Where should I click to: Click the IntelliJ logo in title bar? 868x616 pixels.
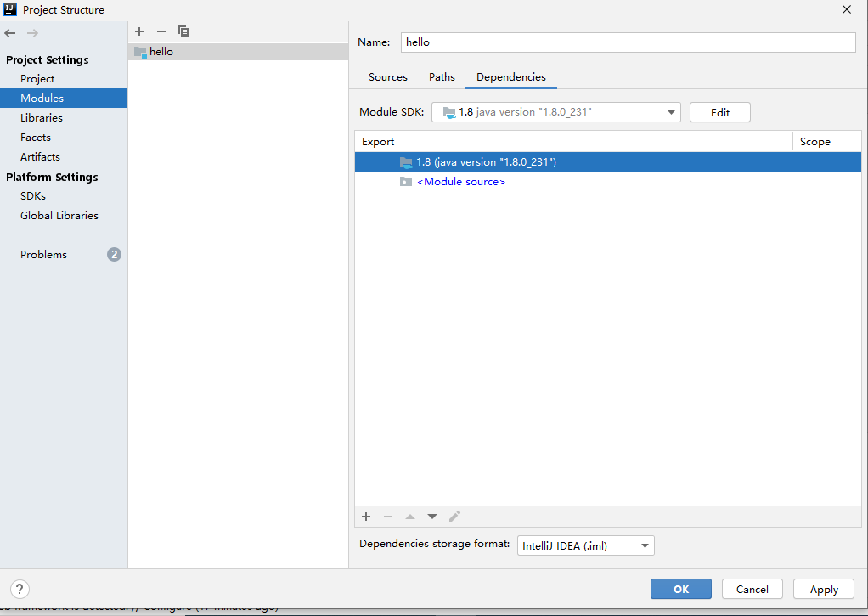pos(10,9)
